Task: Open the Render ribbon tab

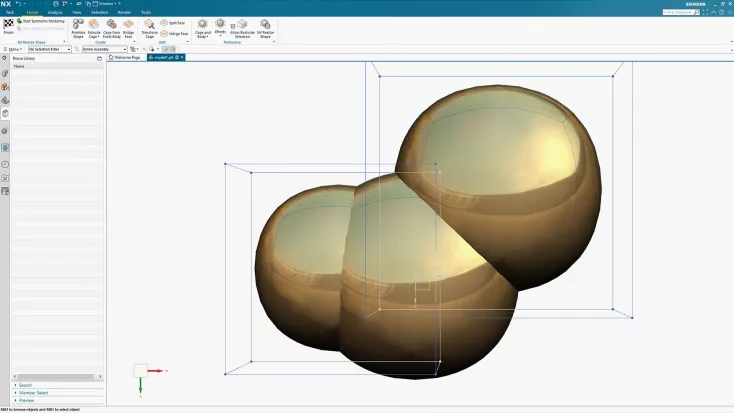Action: [x=124, y=12]
